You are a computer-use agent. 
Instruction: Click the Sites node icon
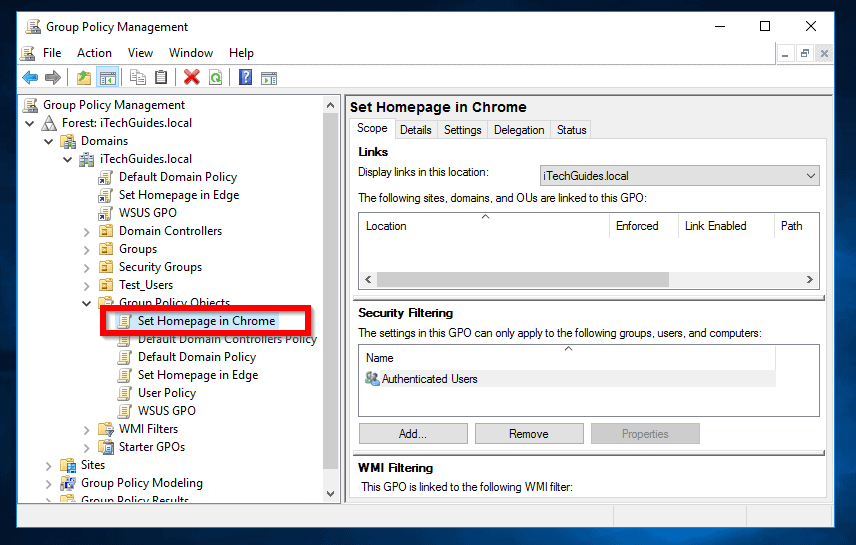click(68, 465)
